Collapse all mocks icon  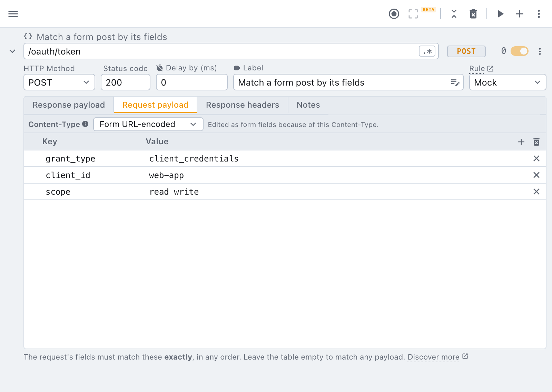click(x=454, y=14)
